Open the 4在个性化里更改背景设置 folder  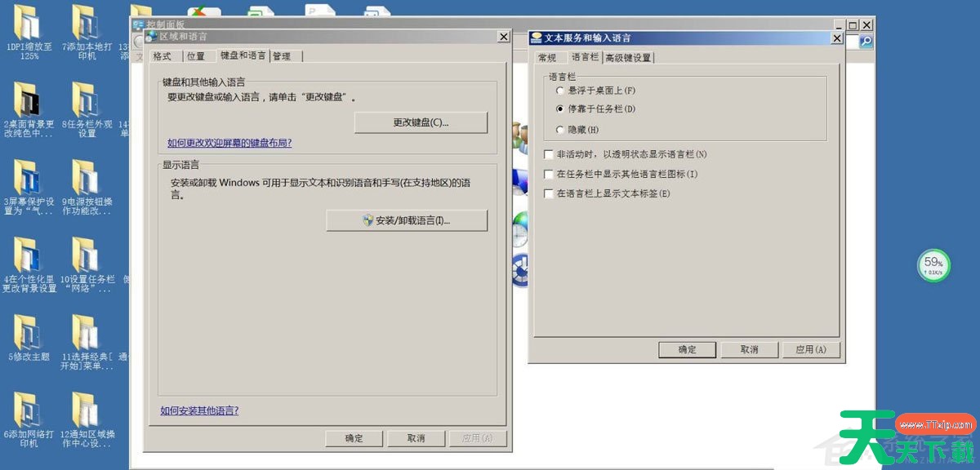point(29,265)
